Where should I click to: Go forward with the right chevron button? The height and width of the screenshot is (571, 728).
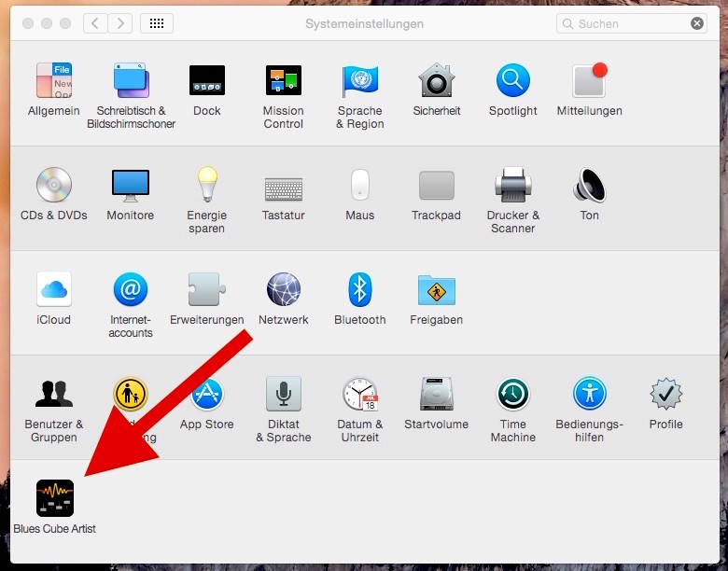point(120,23)
